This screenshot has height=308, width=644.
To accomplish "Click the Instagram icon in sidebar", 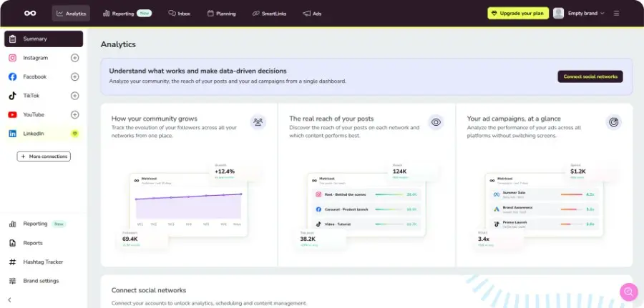I will click(x=13, y=58).
